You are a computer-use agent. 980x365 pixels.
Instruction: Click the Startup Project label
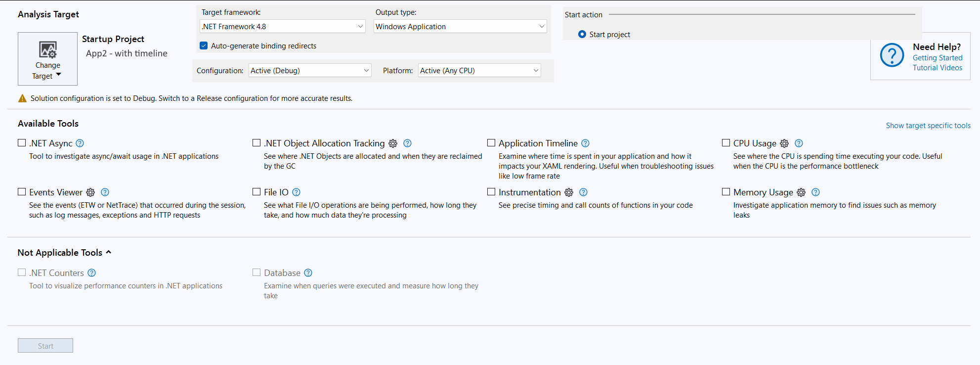113,39
